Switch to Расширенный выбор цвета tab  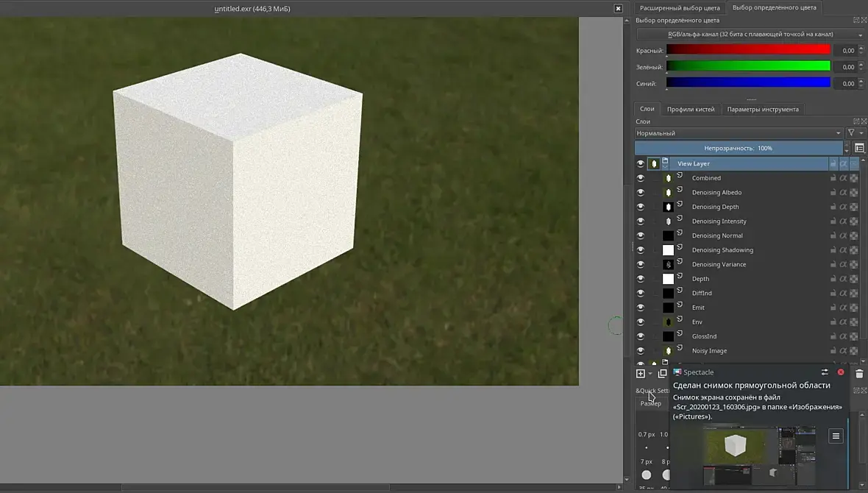tap(679, 8)
